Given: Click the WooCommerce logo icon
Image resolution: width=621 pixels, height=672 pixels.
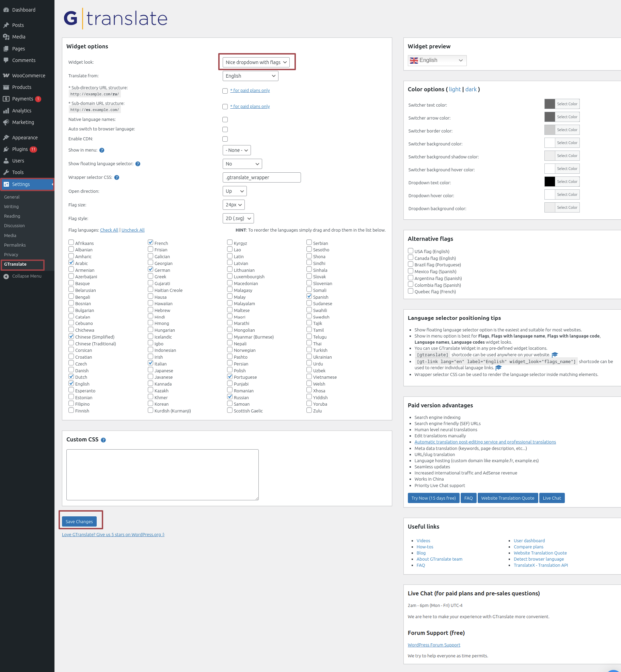Looking at the screenshot, I should tap(6, 76).
